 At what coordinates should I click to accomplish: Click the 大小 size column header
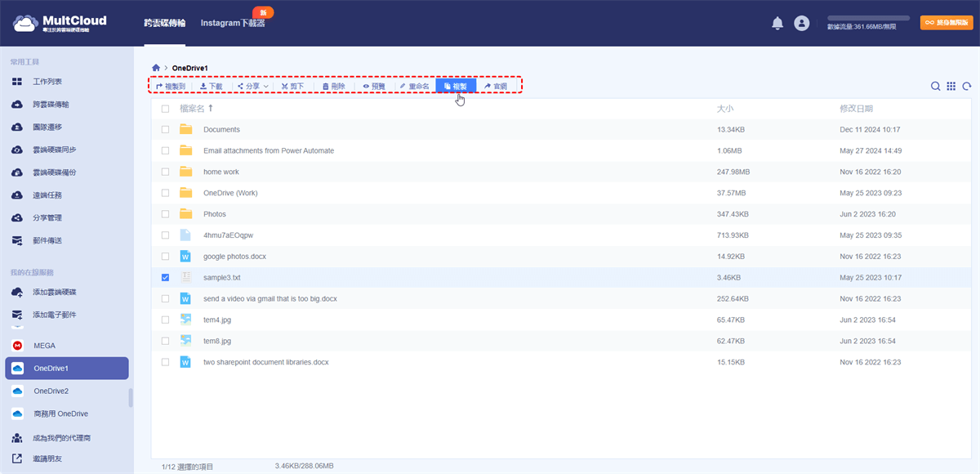(x=725, y=109)
